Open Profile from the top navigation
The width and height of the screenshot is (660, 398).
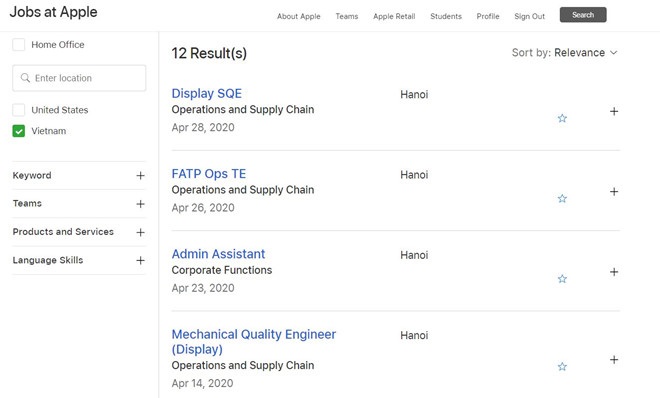488,16
